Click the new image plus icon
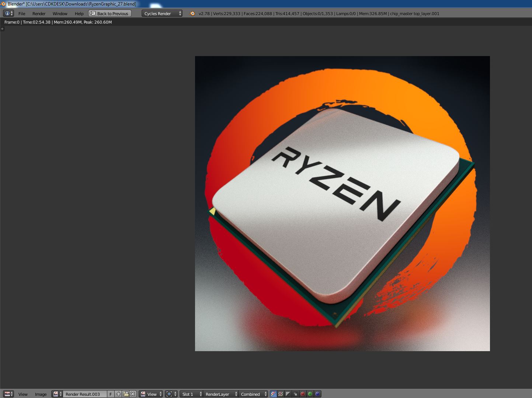The width and height of the screenshot is (532, 398). coord(118,394)
